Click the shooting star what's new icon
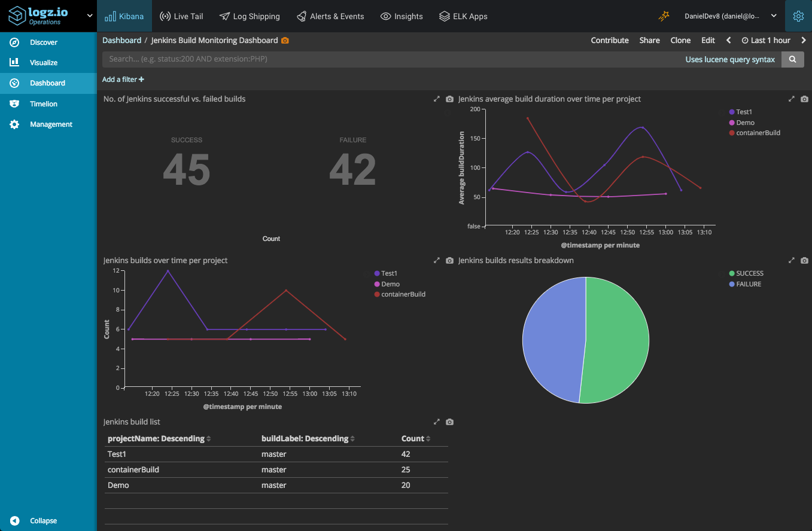 tap(664, 16)
